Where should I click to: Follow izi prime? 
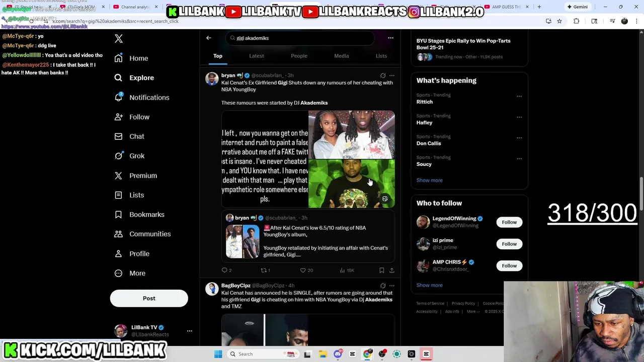pyautogui.click(x=509, y=244)
